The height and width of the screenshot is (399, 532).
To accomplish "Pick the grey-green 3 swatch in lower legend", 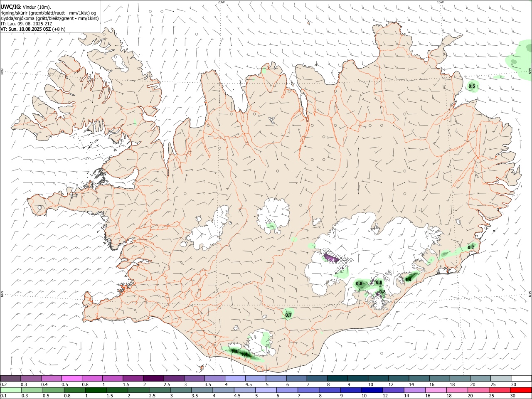I will (181, 390).
